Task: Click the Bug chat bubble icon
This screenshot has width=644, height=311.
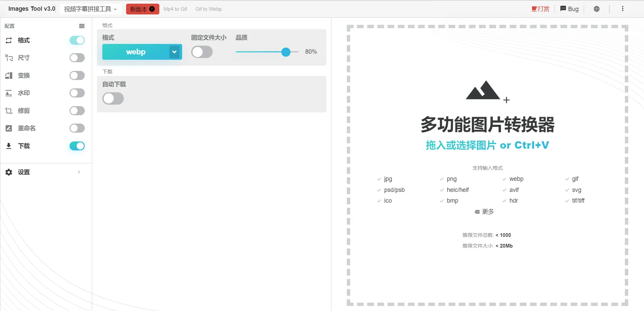Action: coord(563,9)
